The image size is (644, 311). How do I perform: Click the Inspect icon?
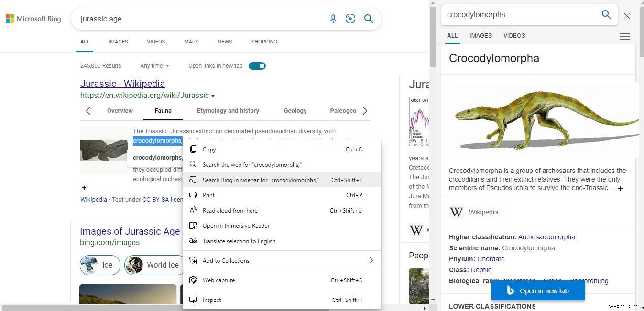tap(193, 300)
